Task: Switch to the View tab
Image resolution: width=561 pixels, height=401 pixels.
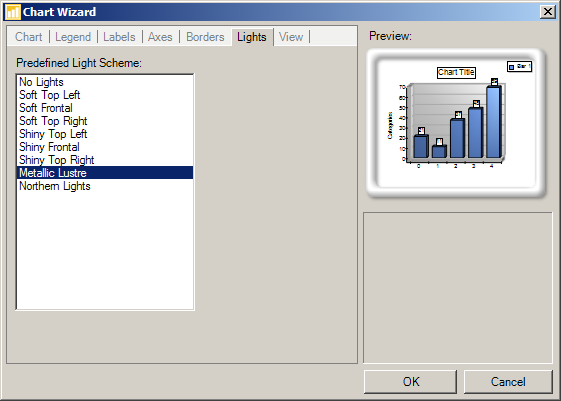Action: click(x=291, y=37)
